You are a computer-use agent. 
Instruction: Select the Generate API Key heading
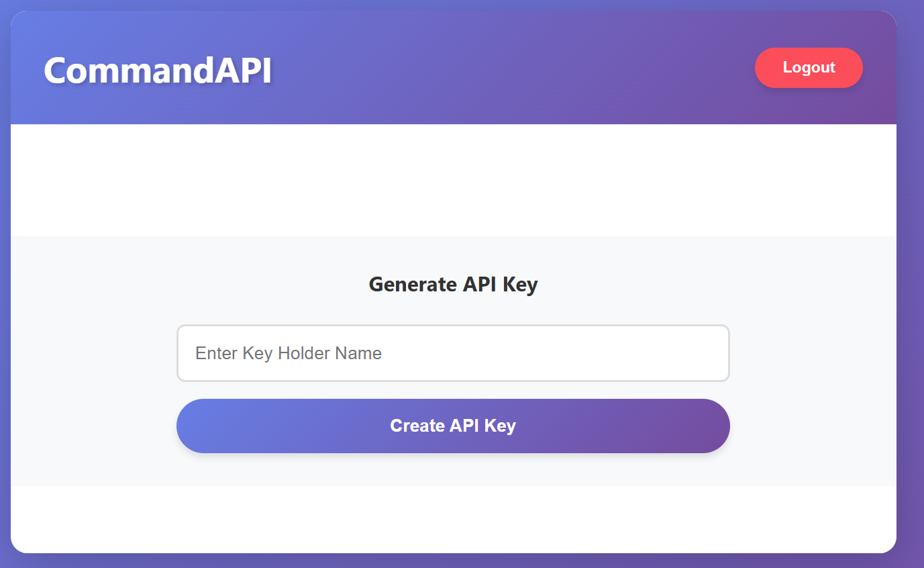[x=453, y=285]
